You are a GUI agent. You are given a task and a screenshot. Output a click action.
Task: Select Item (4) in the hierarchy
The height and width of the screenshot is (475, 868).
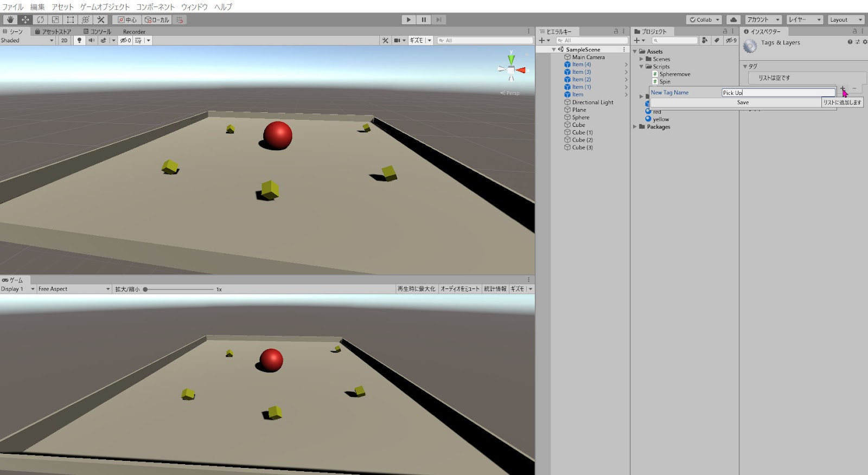[581, 65]
